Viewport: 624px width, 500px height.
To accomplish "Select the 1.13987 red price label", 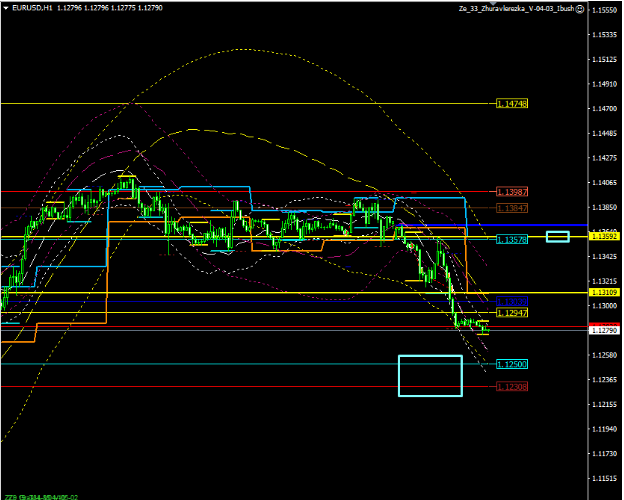I will [x=512, y=191].
